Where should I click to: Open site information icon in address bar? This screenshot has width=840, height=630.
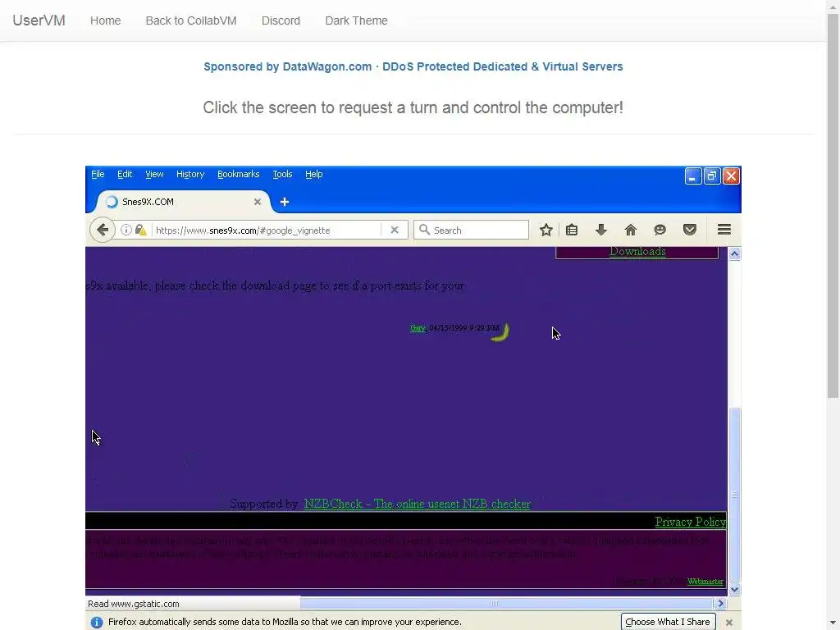pyautogui.click(x=126, y=230)
